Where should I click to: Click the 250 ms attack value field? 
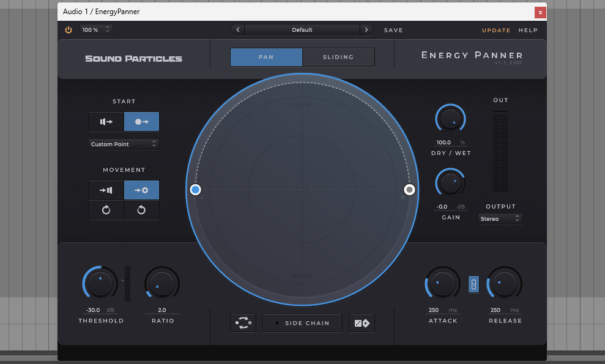click(x=442, y=310)
